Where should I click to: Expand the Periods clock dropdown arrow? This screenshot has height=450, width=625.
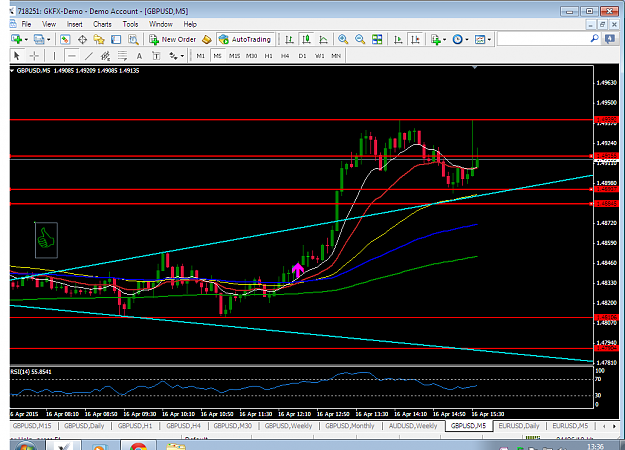(467, 39)
